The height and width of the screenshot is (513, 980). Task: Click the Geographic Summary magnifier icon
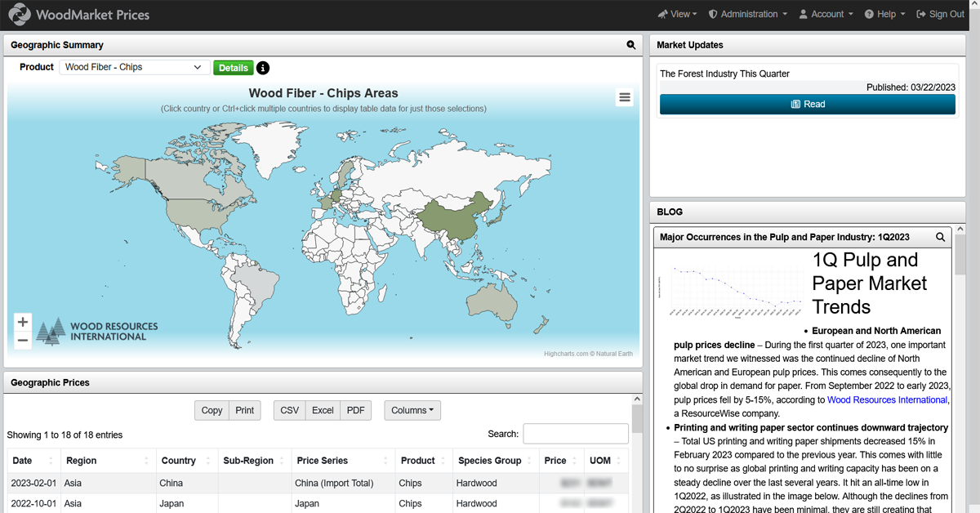coord(630,45)
